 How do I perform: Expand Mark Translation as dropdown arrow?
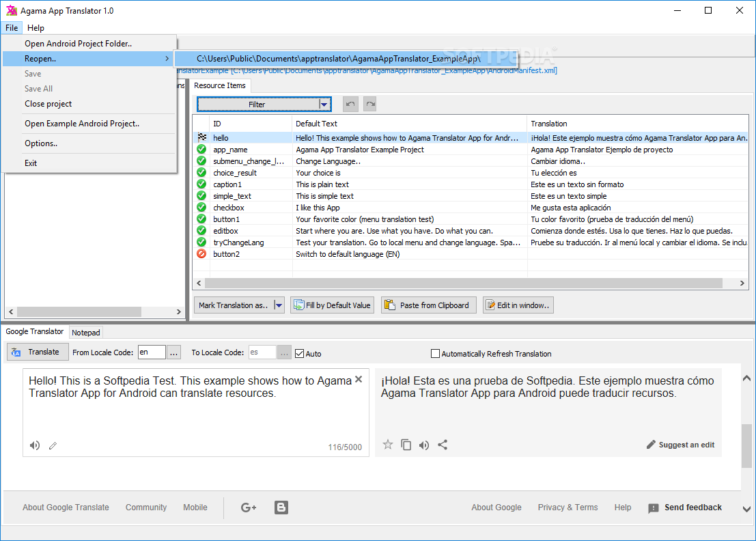tap(278, 305)
